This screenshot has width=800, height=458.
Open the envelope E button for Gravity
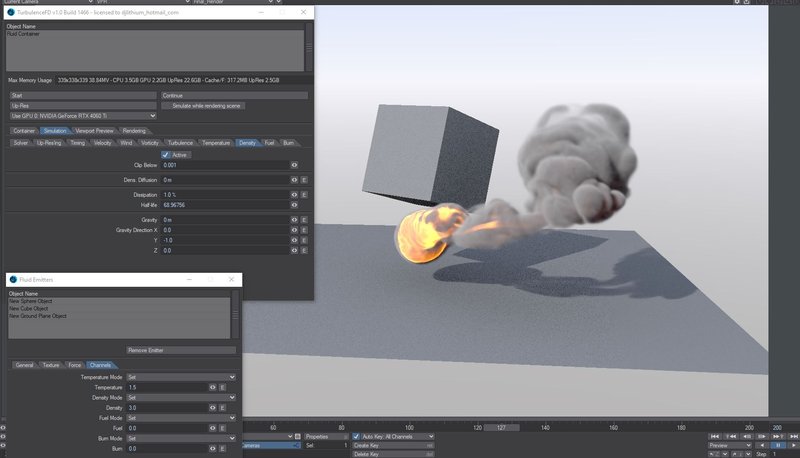point(304,220)
